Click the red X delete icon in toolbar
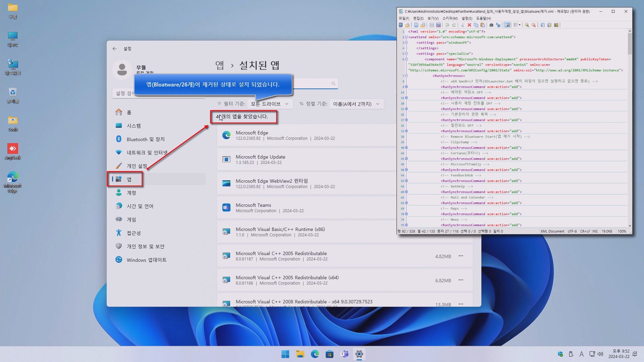Image resolution: width=644 pixels, height=362 pixels. pyautogui.click(x=469, y=25)
